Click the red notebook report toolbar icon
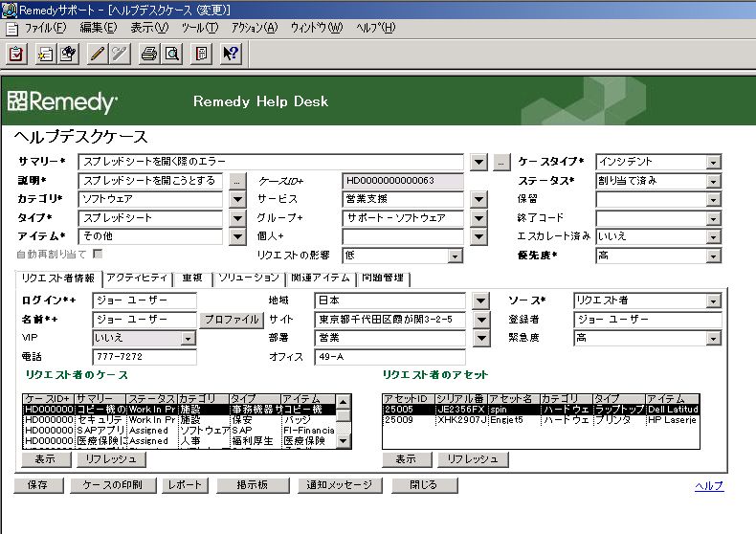This screenshot has height=534, width=756. point(201,54)
